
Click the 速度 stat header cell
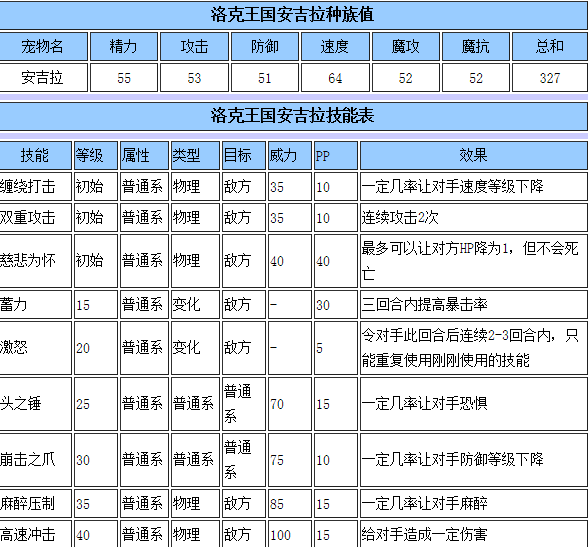tap(335, 46)
